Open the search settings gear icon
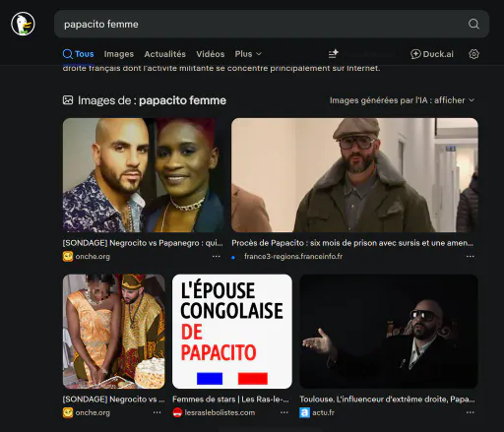Image resolution: width=504 pixels, height=432 pixels. pos(473,54)
